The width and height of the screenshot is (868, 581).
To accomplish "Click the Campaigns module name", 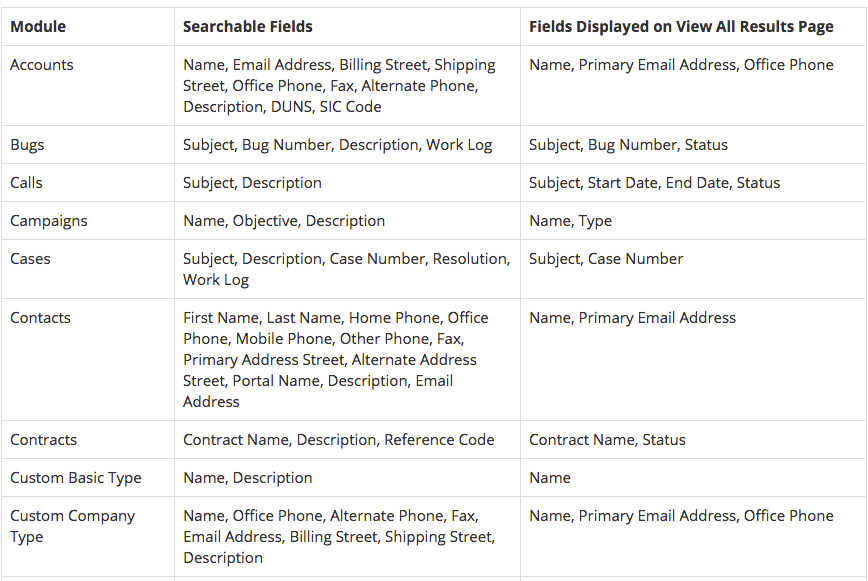I will point(49,221).
